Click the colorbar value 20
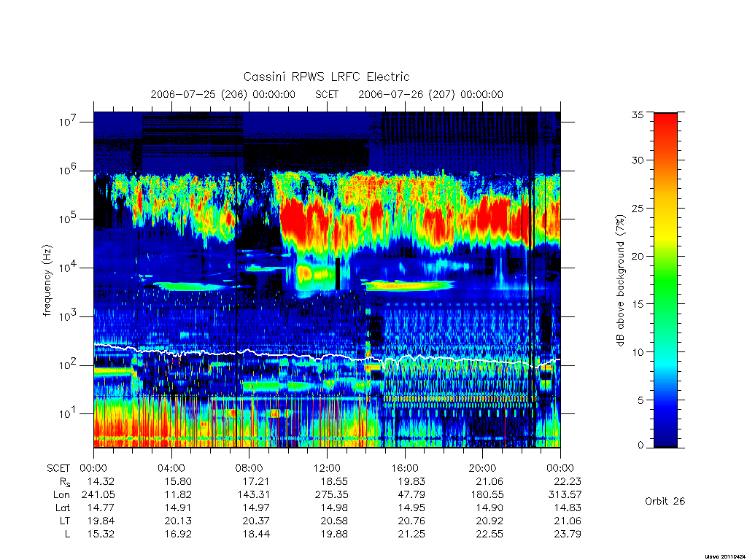Screen dimensions: 747x560 pyautogui.click(x=638, y=256)
